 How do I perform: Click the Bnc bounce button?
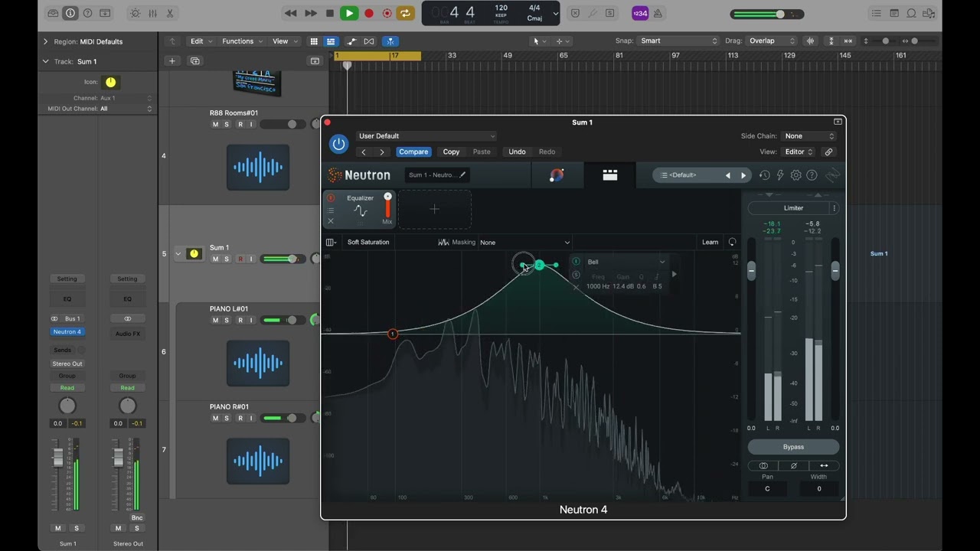tap(137, 517)
